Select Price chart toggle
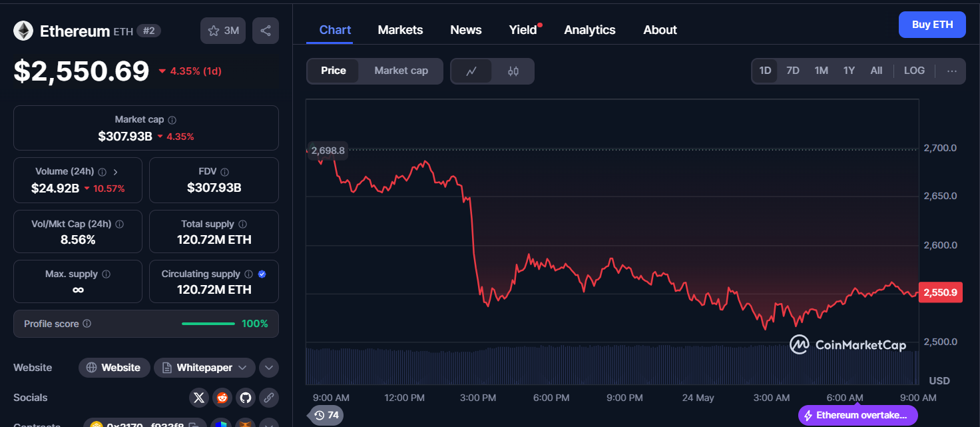980x427 pixels. (334, 71)
